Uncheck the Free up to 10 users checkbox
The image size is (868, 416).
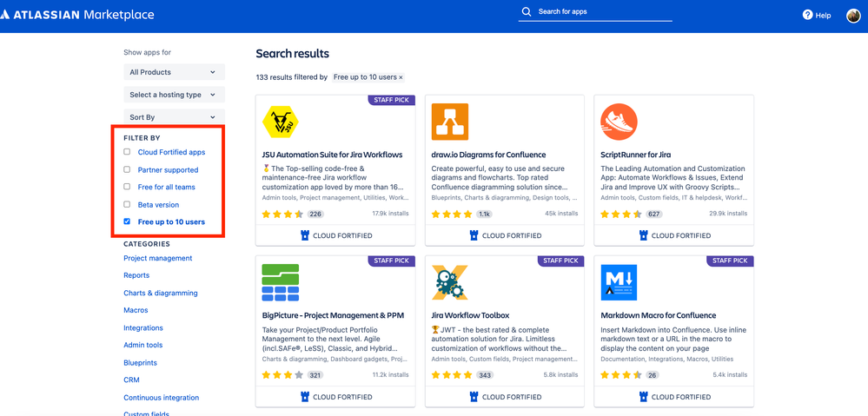[127, 221]
